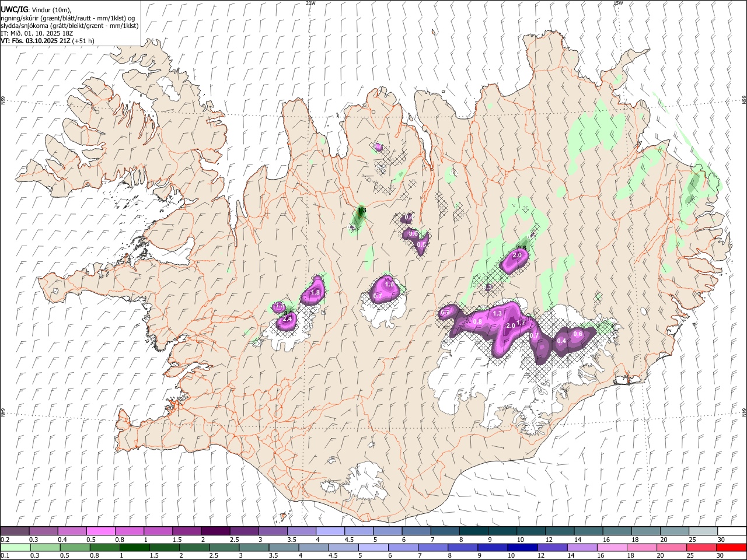Screen dimensions: 747x560
Task: Click the '30' label in the lower legend row
Action: (721, 556)
